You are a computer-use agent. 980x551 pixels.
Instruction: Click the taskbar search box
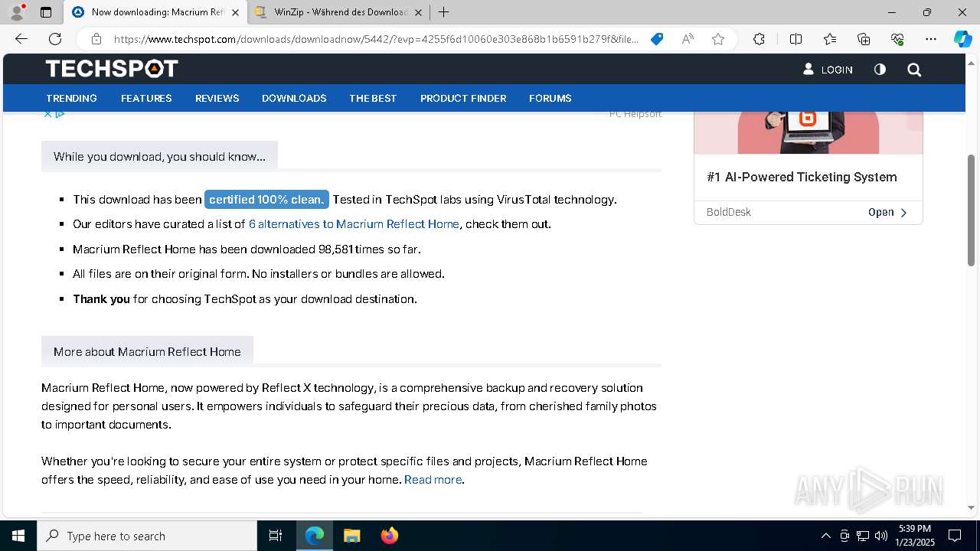(147, 536)
